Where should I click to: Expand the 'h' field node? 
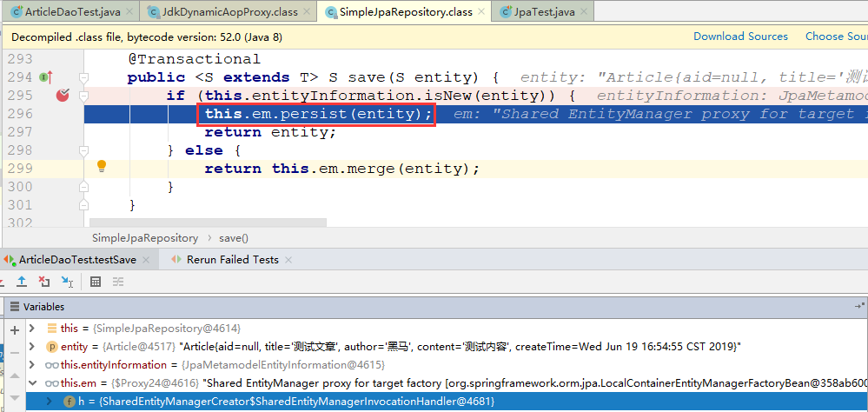pyautogui.click(x=49, y=401)
